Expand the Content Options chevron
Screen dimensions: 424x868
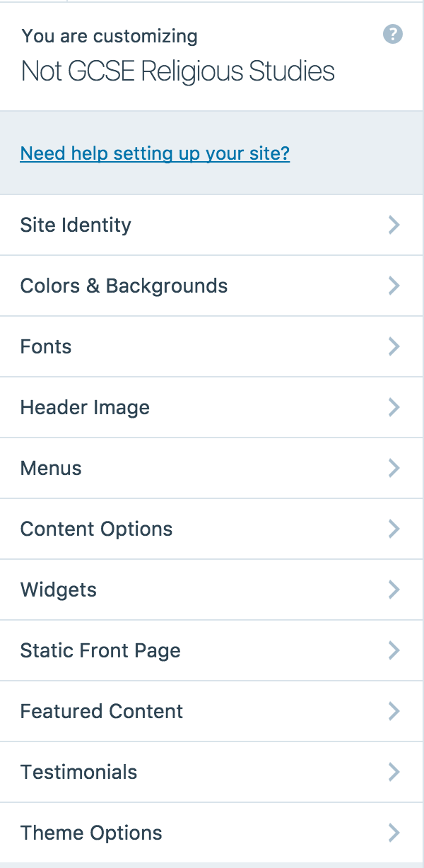click(x=394, y=529)
